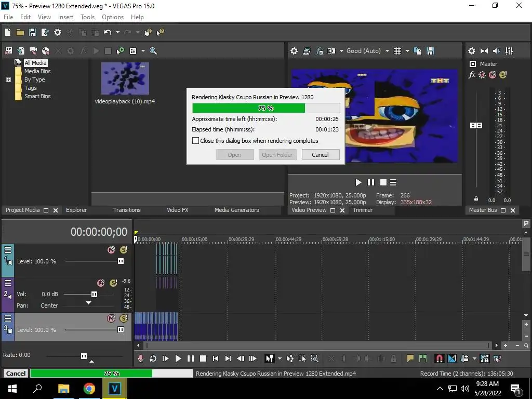Switch to the Video FX tab
Screen dimensions: 532x399
pos(178,210)
